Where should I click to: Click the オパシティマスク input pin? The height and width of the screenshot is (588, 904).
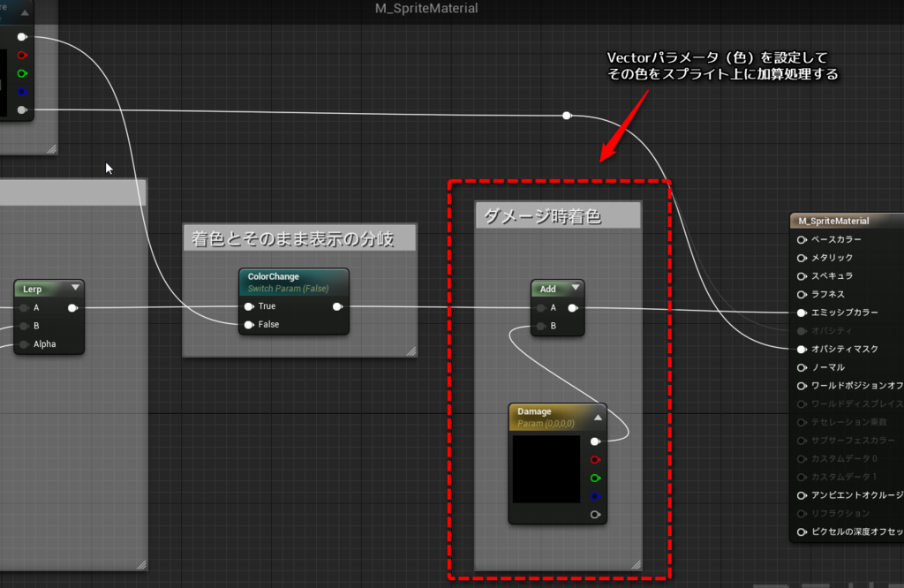(x=802, y=350)
